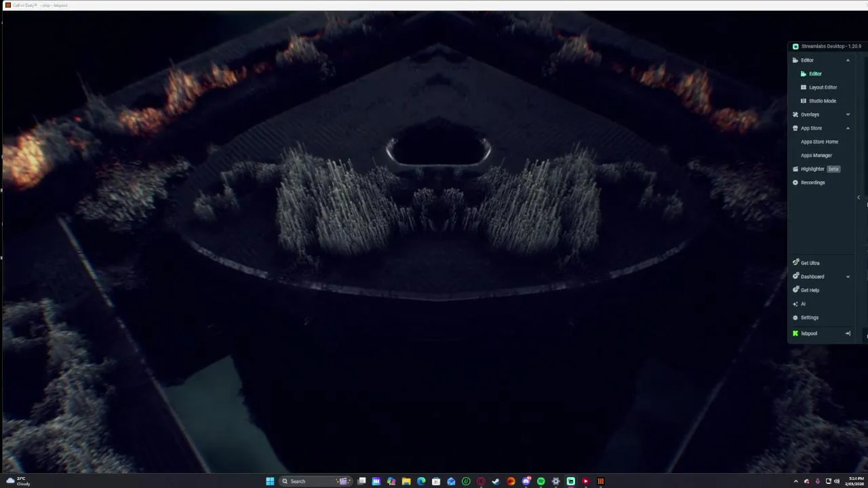This screenshot has width=868, height=488.
Task: Open the Highlighter beta page
Action: coord(816,169)
